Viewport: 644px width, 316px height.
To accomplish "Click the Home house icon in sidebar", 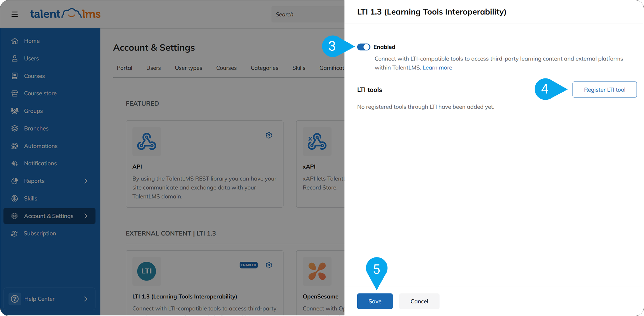I will pyautogui.click(x=15, y=41).
